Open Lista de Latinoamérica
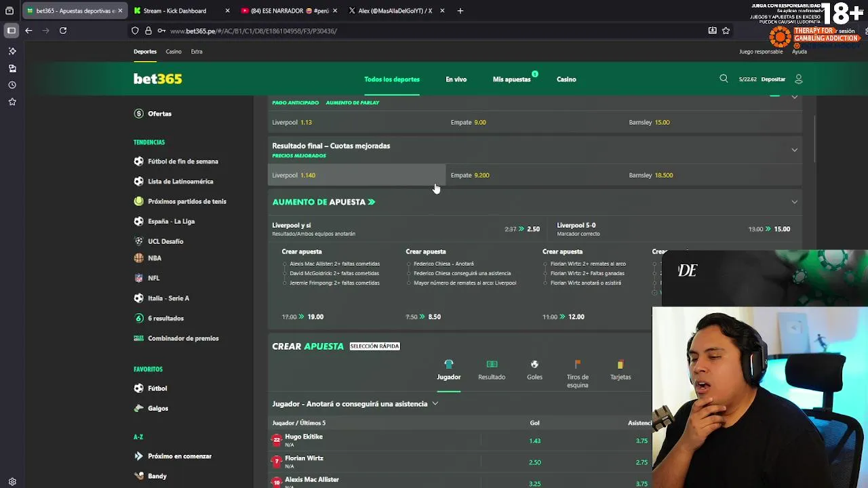 (x=180, y=182)
